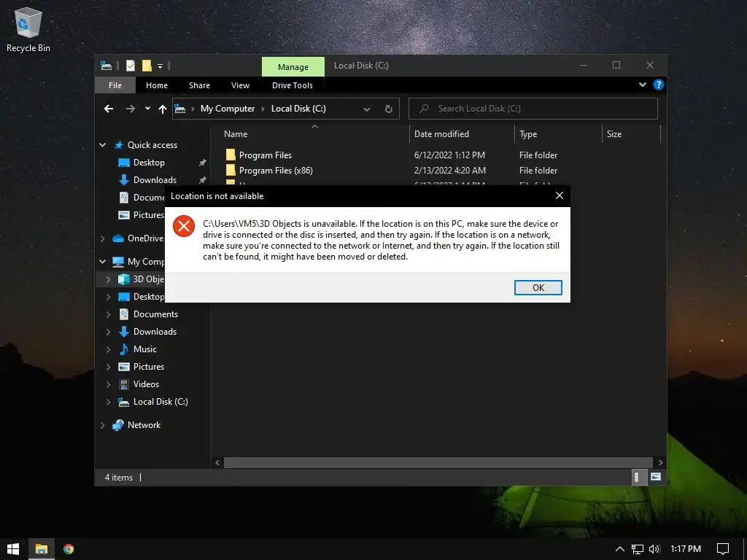Expand the Music tree node
Image resolution: width=747 pixels, height=560 pixels.
point(108,349)
